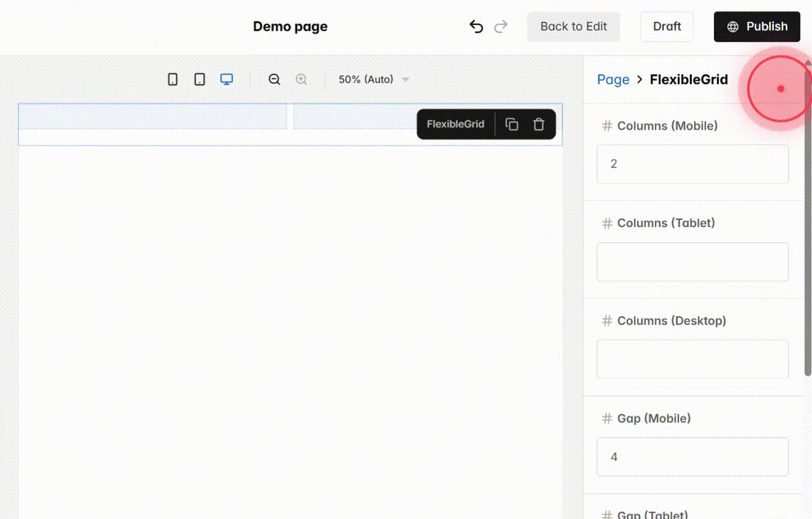This screenshot has height=519, width=812.
Task: Edit the Columns (Mobile) value field
Action: (692, 164)
